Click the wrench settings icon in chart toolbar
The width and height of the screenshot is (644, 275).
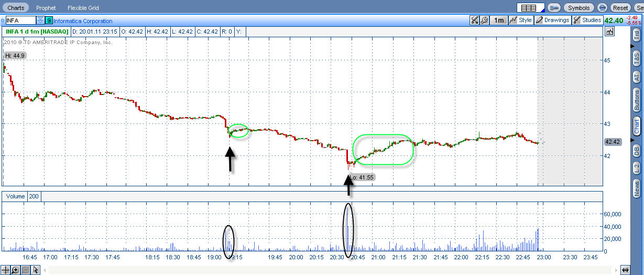click(484, 20)
